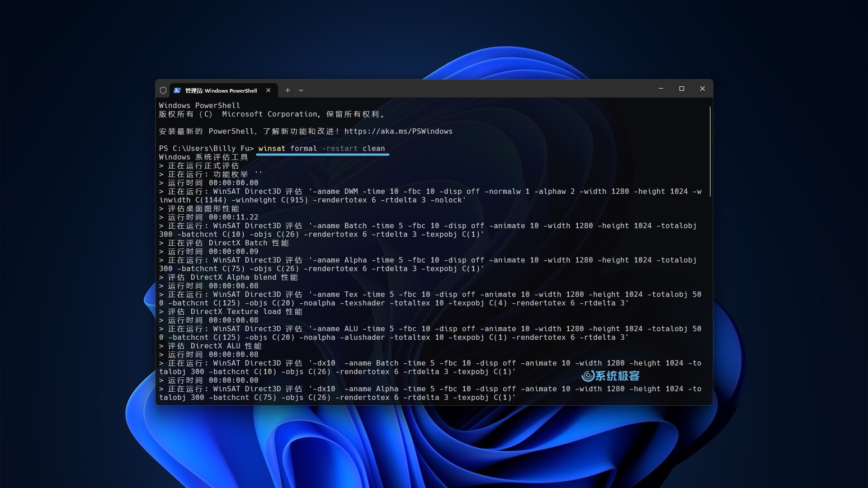This screenshot has height=488, width=868.
Task: Click the '正在评估 DirectX Batch 性能' line
Action: (224, 243)
